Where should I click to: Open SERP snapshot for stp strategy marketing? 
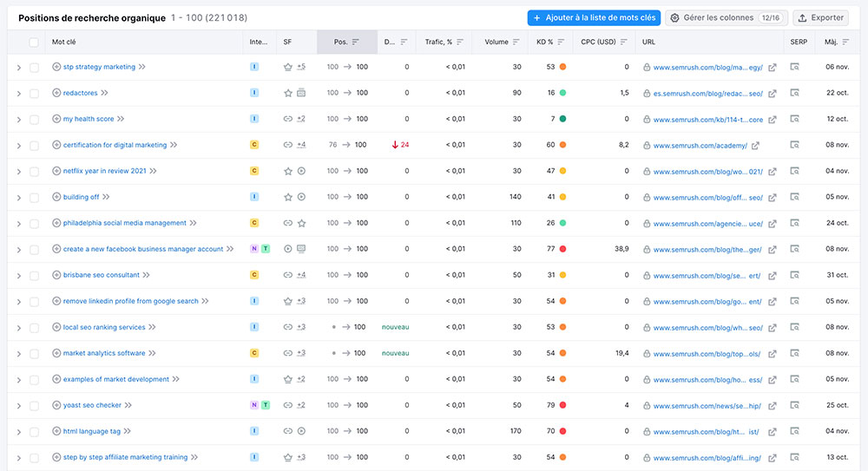(x=794, y=67)
